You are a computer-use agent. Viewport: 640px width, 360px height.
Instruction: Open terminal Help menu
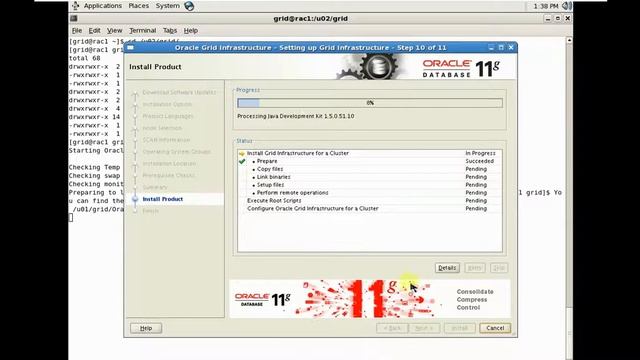(x=191, y=30)
